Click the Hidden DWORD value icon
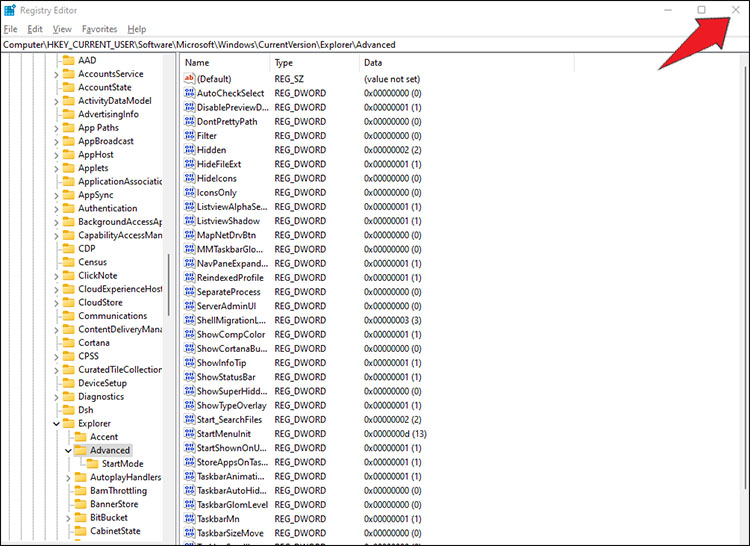 pyautogui.click(x=189, y=150)
